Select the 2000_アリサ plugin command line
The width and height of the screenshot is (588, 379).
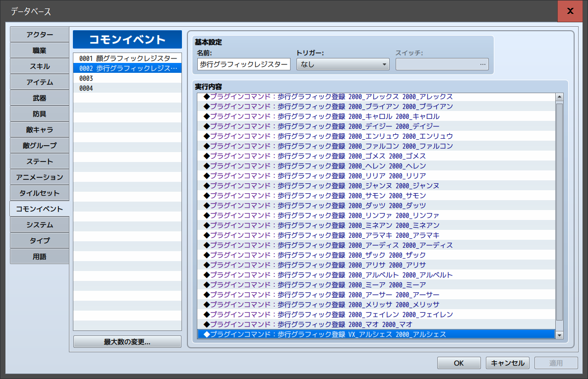coord(376,265)
